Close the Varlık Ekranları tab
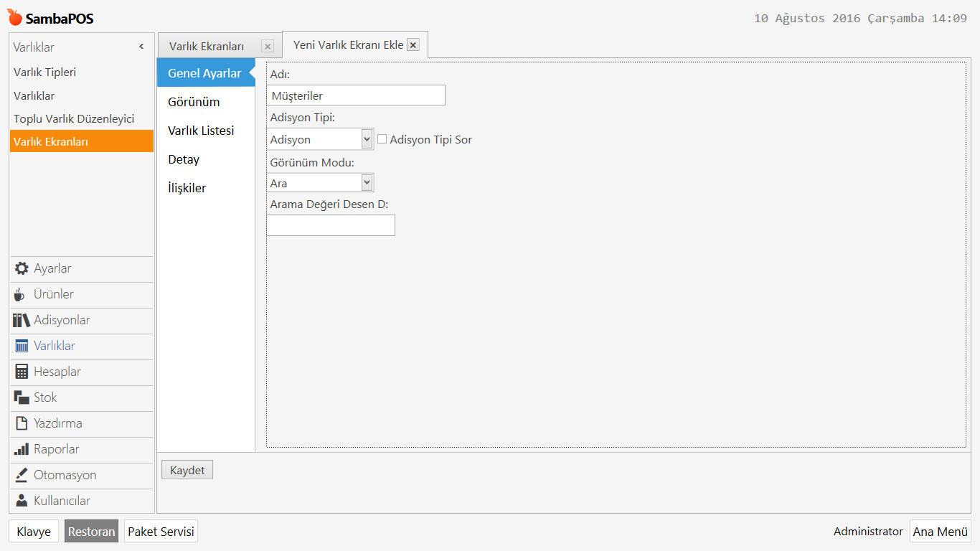The width and height of the screenshot is (980, 551). click(x=268, y=47)
